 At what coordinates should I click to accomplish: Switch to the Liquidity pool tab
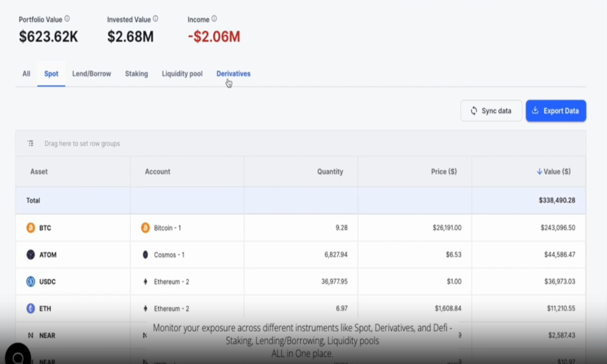182,74
